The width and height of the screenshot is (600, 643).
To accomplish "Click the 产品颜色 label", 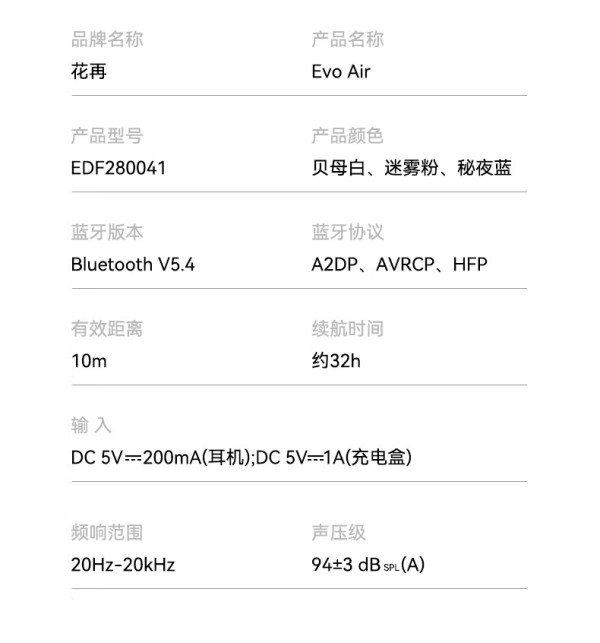I will 347,136.
